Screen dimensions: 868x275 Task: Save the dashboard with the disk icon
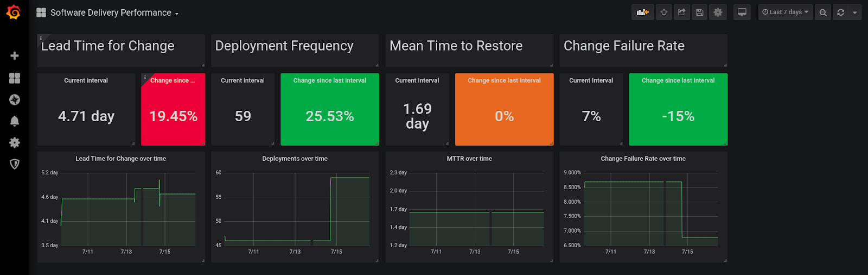[x=700, y=12]
